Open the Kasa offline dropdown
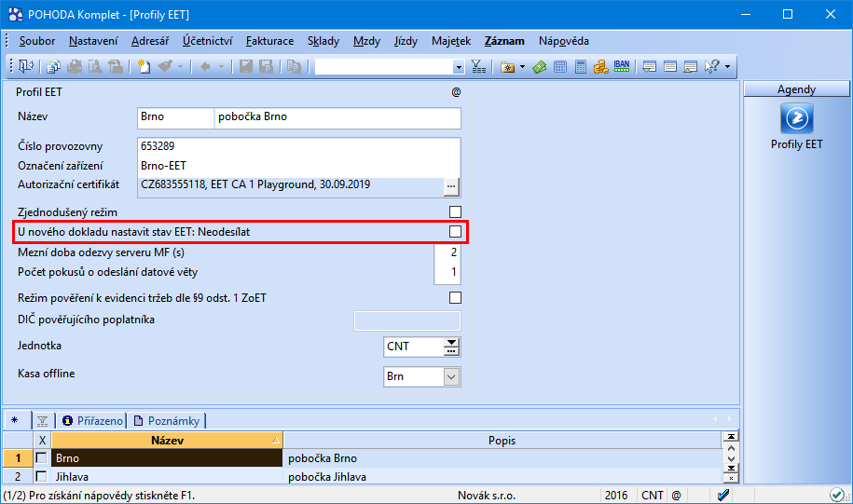The height and width of the screenshot is (504, 853). [x=451, y=376]
